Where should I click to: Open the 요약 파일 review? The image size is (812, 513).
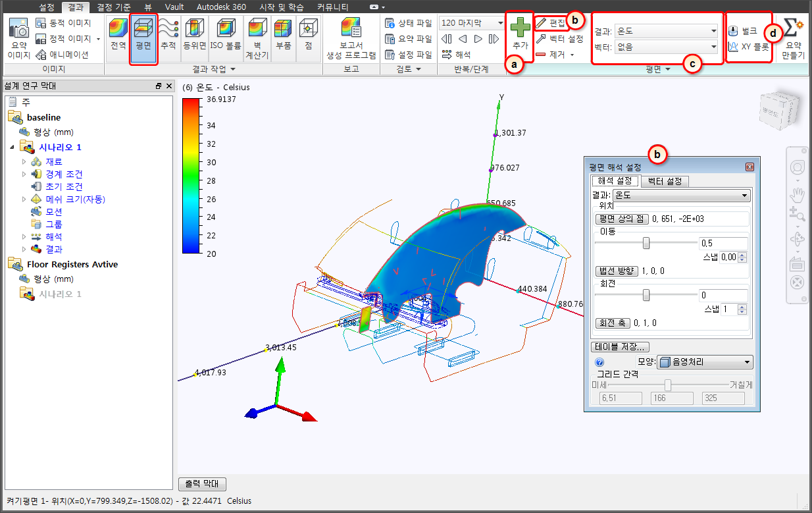(408, 39)
